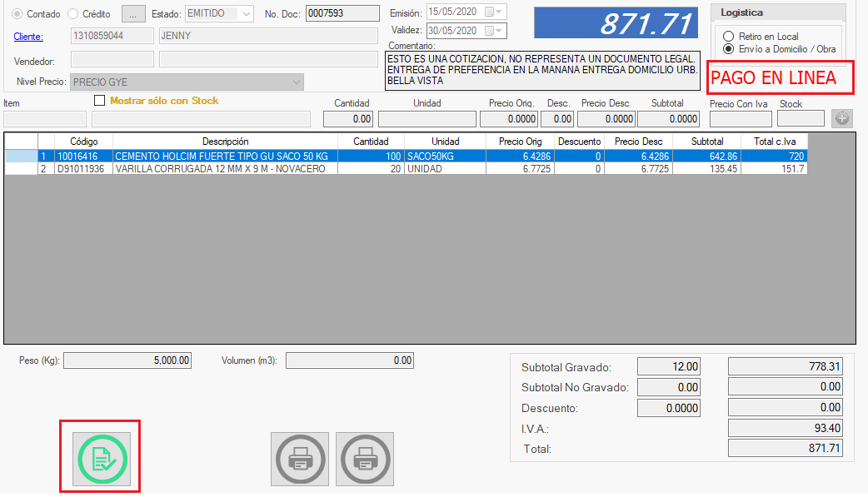Enable Mostrar sólo con Stock checkbox
Image resolution: width=868 pixels, height=497 pixels.
coord(100,101)
